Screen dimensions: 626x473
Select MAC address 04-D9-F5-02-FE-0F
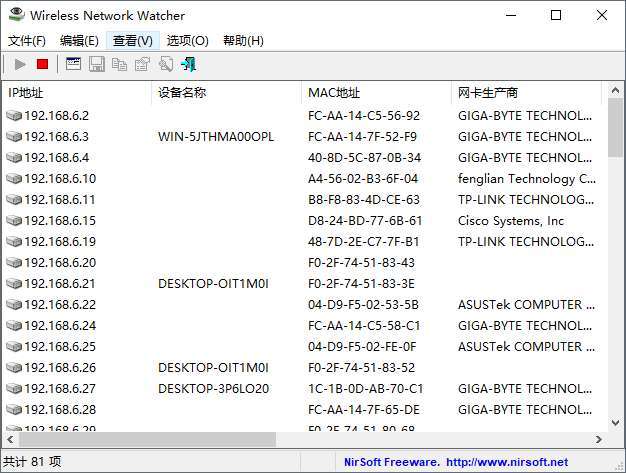coord(362,347)
